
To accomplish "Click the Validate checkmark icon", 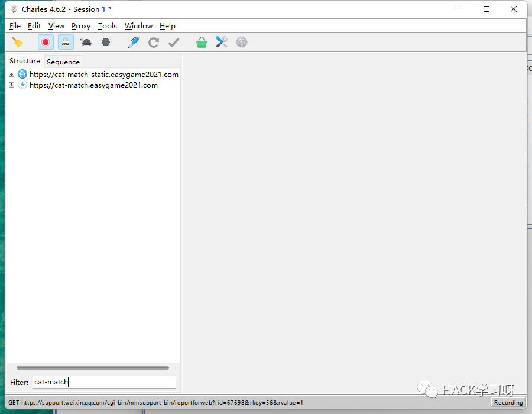I will coord(174,43).
